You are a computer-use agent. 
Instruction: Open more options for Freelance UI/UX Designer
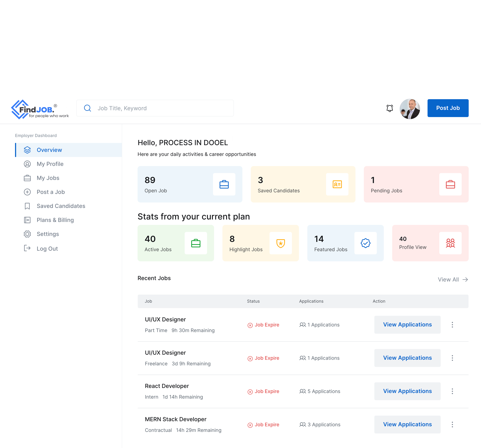[452, 358]
